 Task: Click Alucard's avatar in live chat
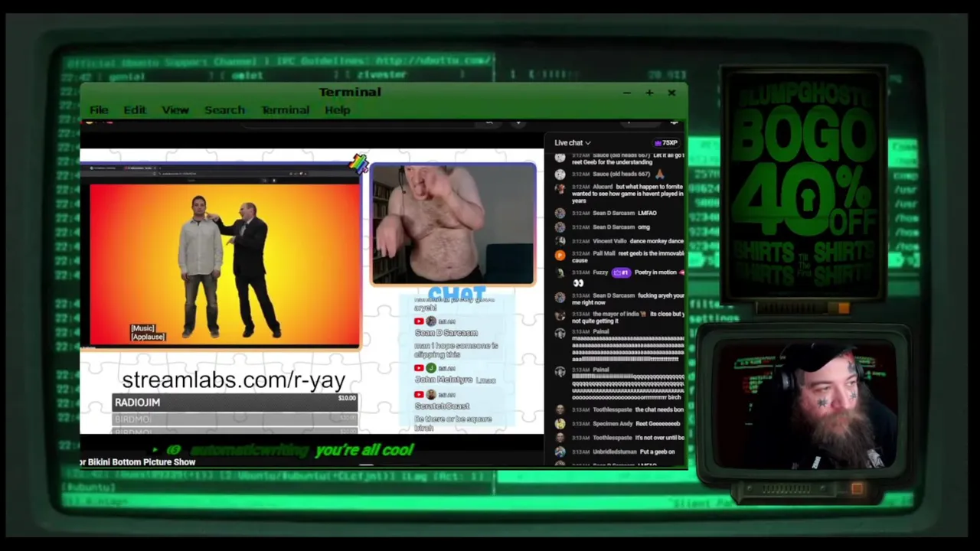click(x=560, y=188)
